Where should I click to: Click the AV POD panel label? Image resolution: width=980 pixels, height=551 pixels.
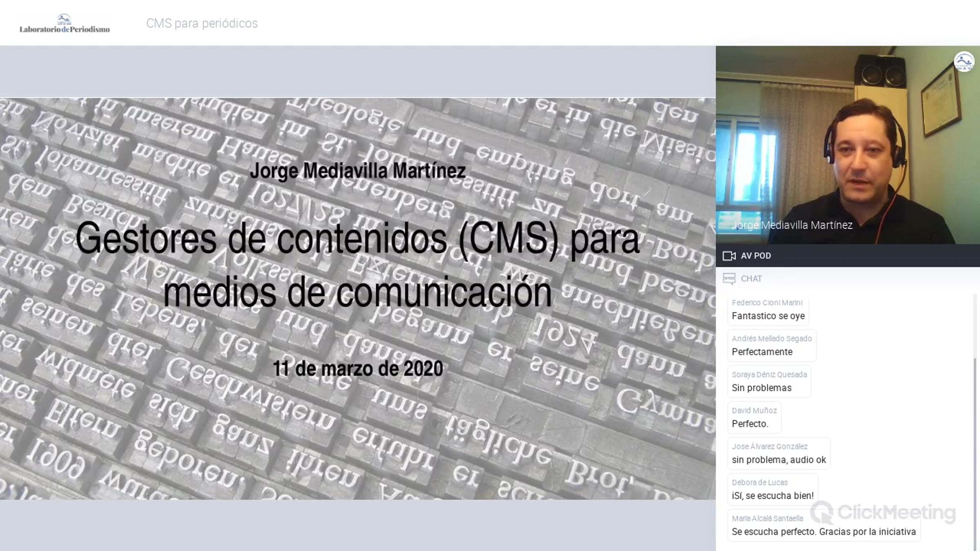tap(756, 256)
